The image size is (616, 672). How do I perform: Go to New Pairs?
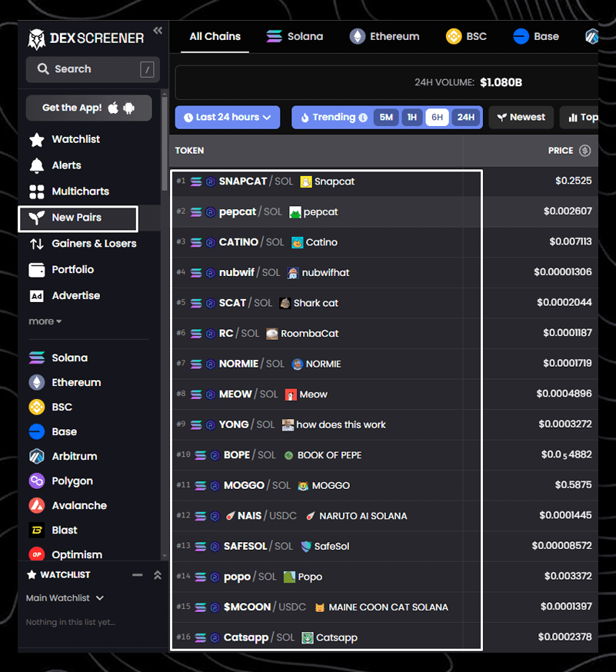78,218
